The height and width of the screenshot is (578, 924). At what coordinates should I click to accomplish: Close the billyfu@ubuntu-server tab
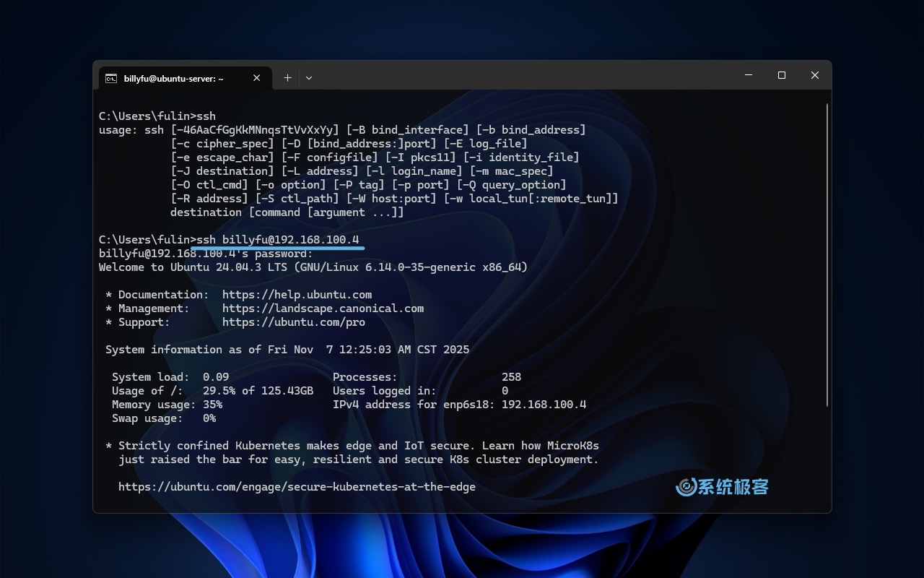point(256,77)
